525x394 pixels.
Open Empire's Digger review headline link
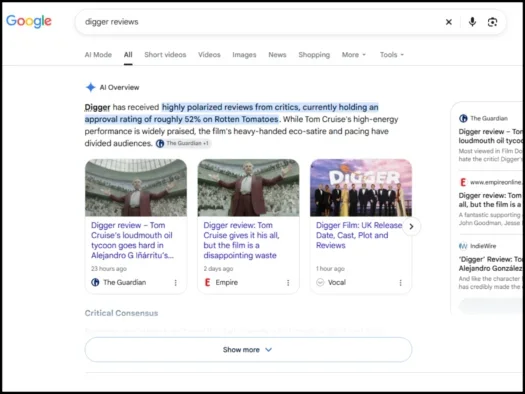pos(241,240)
